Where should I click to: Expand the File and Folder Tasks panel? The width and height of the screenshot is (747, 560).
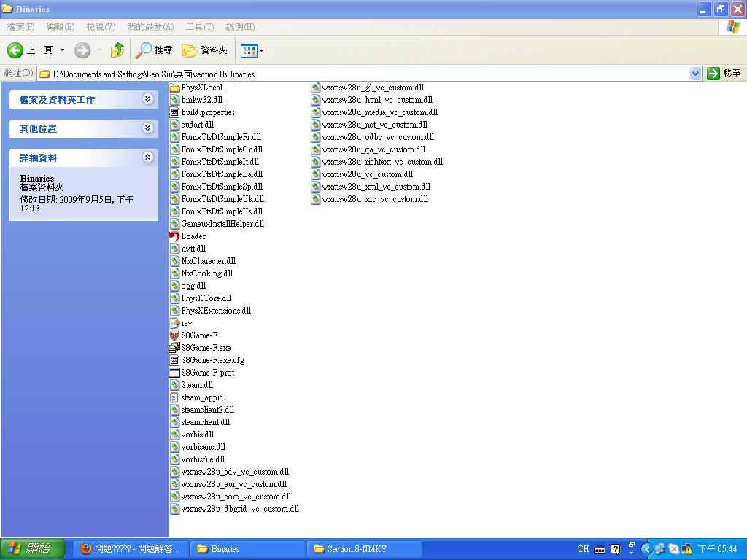coord(148,99)
